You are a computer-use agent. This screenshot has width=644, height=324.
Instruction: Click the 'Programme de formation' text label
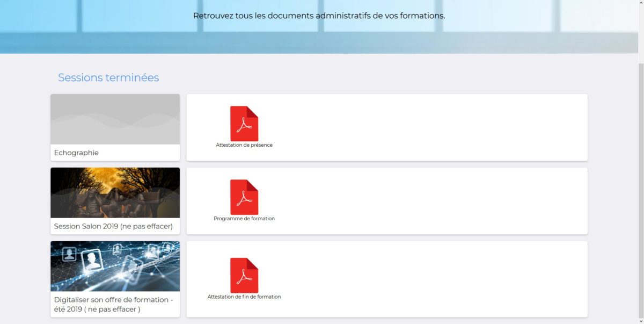pos(244,219)
